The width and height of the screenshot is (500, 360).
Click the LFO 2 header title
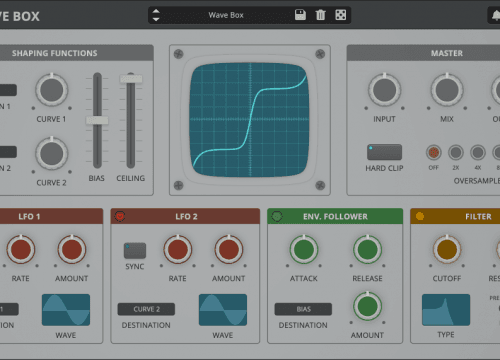(186, 217)
